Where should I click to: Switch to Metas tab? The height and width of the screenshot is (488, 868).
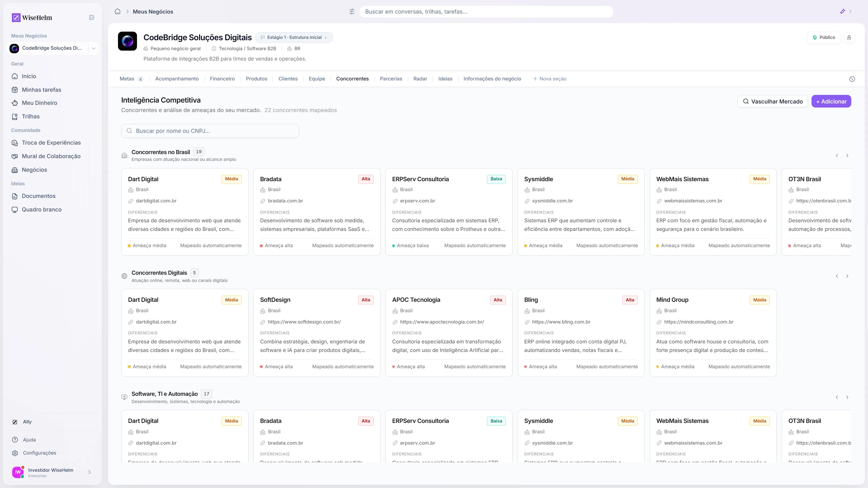coord(131,79)
